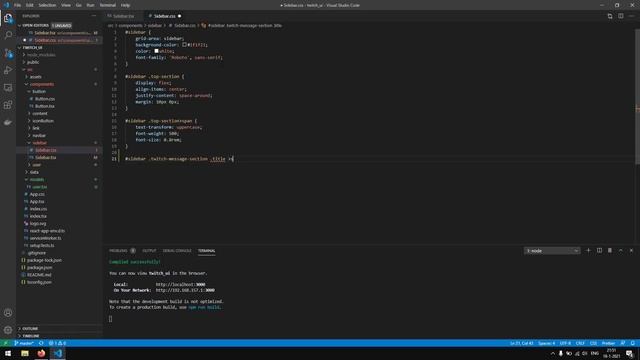Open the feedback icon in status bar
The width and height of the screenshot is (640, 360).
[623, 343]
